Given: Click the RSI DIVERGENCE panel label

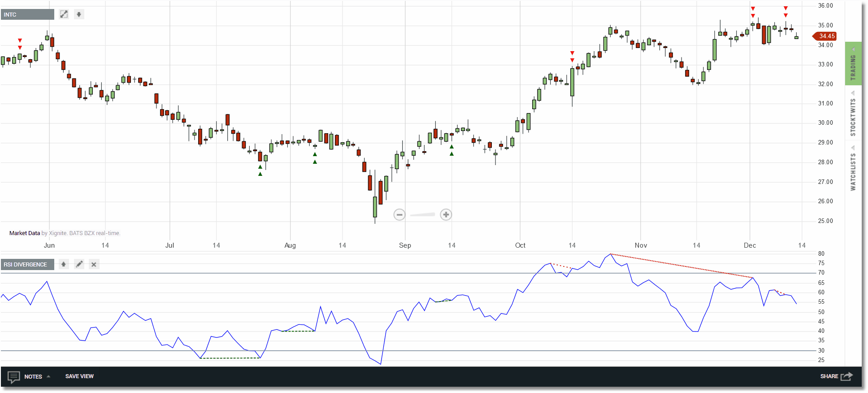Looking at the screenshot, I should pyautogui.click(x=27, y=264).
